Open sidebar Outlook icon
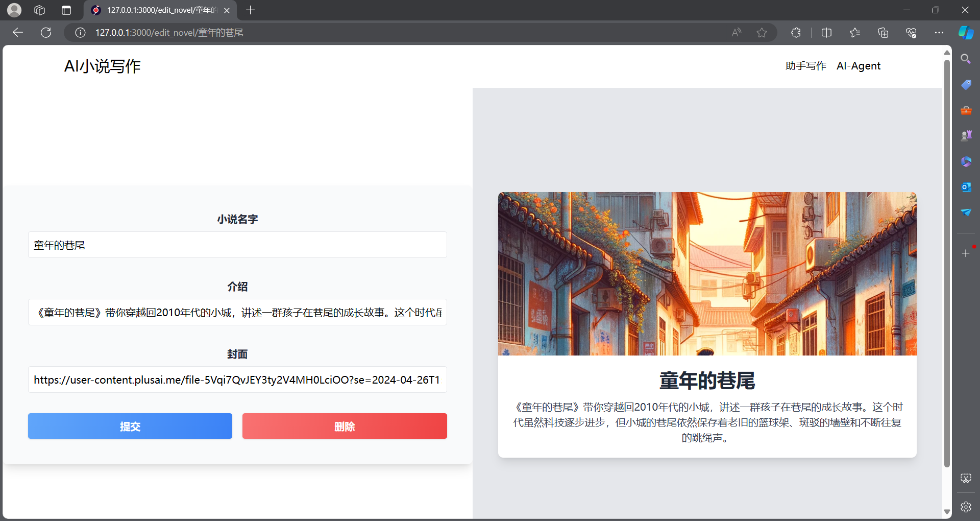The height and width of the screenshot is (521, 980). coord(966,187)
